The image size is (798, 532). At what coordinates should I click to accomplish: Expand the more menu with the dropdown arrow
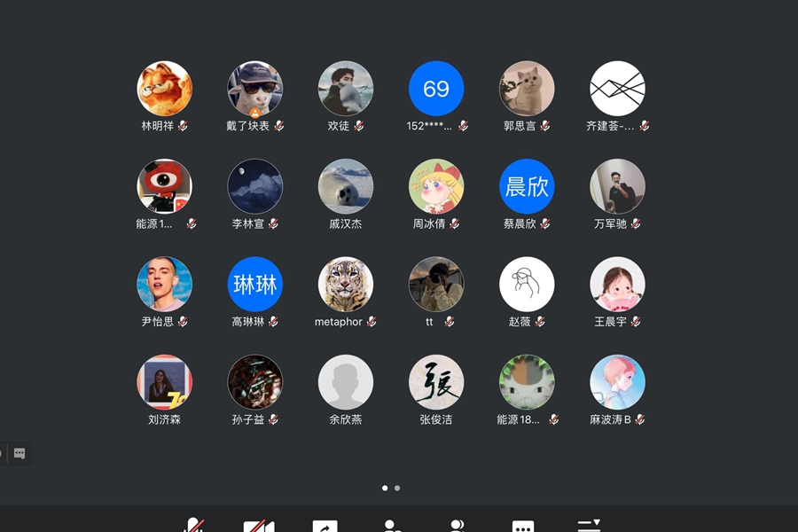coord(589,525)
